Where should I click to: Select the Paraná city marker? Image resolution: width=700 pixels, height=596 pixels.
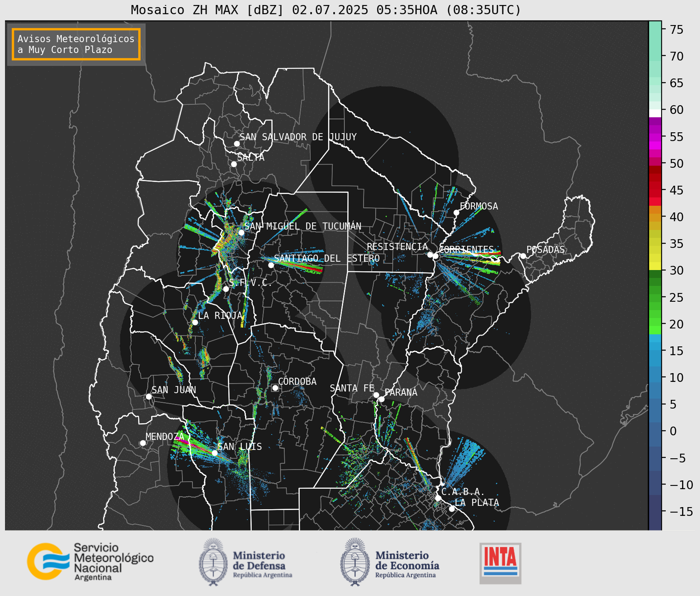(x=382, y=399)
